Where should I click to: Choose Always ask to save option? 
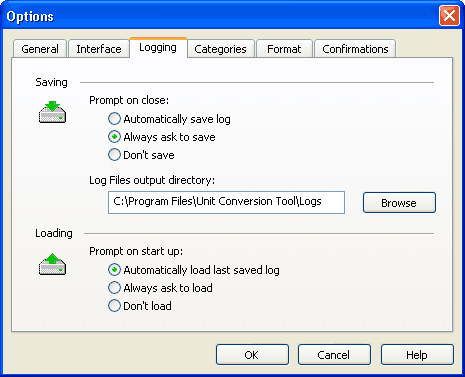pos(162,137)
